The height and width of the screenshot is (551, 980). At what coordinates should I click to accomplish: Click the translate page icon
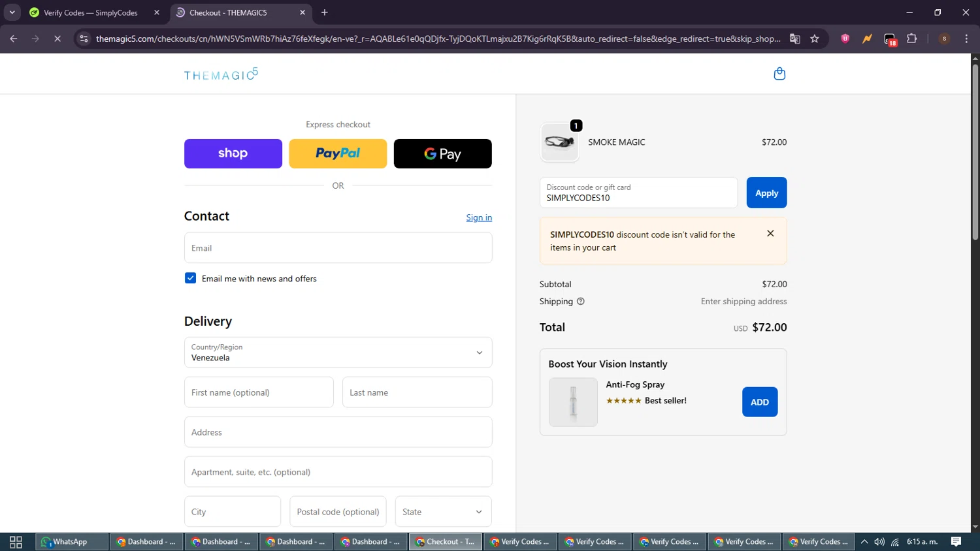(794, 39)
